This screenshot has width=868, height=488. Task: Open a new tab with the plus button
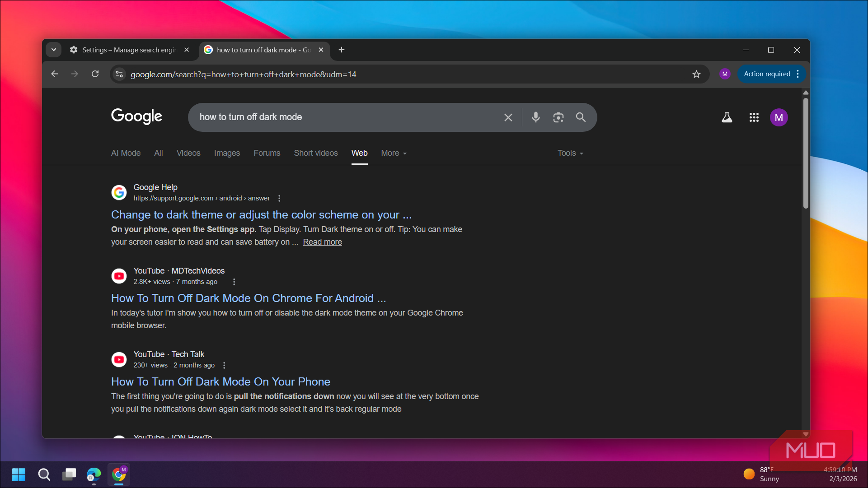[342, 50]
